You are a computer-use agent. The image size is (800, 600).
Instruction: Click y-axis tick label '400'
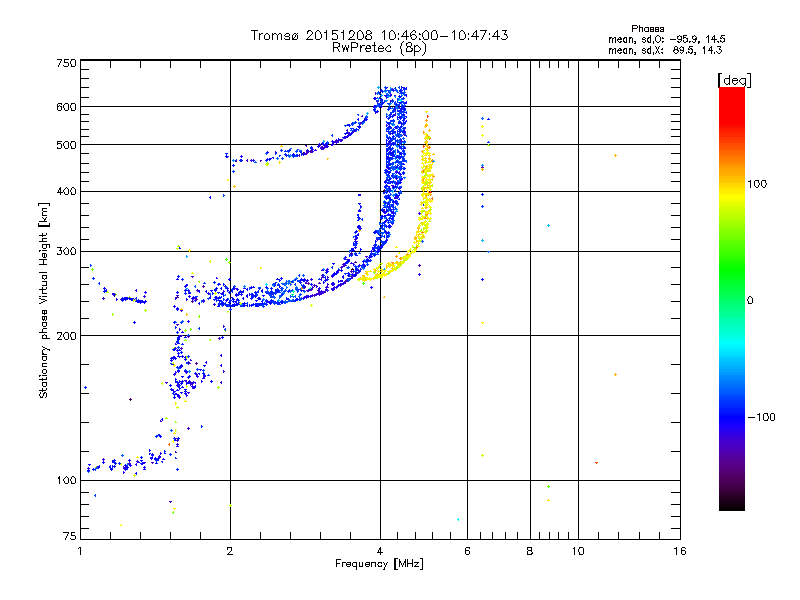pos(66,192)
